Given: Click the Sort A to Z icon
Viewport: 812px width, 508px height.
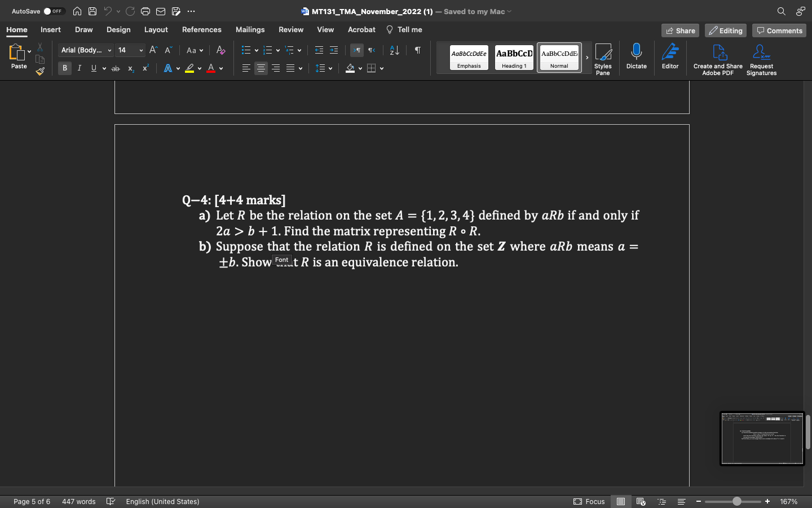Looking at the screenshot, I should click(x=395, y=50).
